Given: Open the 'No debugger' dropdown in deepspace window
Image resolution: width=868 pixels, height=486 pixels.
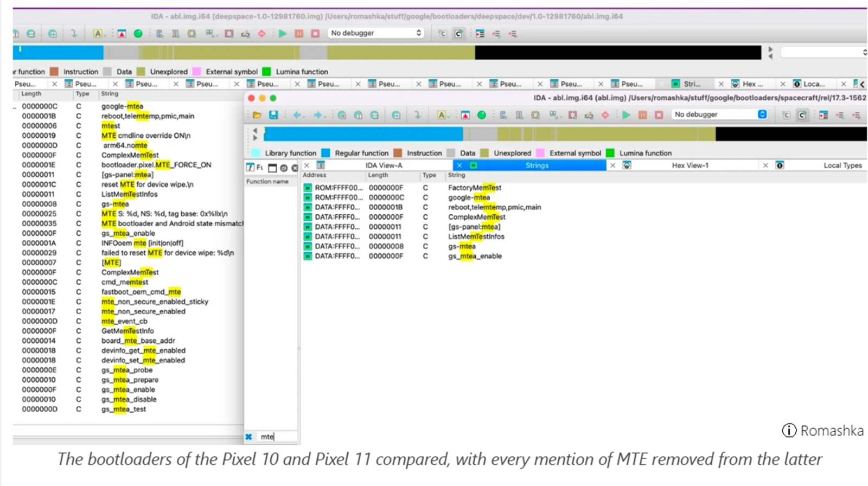Looking at the screenshot, I should click(376, 33).
